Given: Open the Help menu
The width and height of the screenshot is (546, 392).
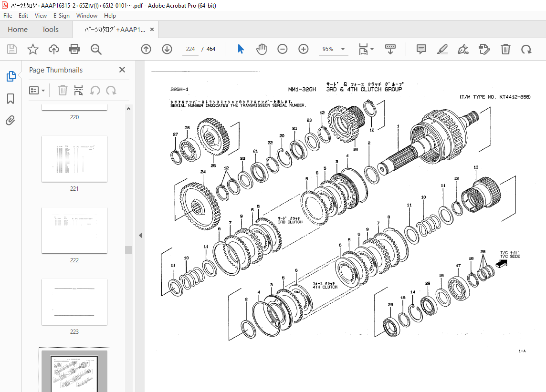Looking at the screenshot, I should [x=110, y=16].
